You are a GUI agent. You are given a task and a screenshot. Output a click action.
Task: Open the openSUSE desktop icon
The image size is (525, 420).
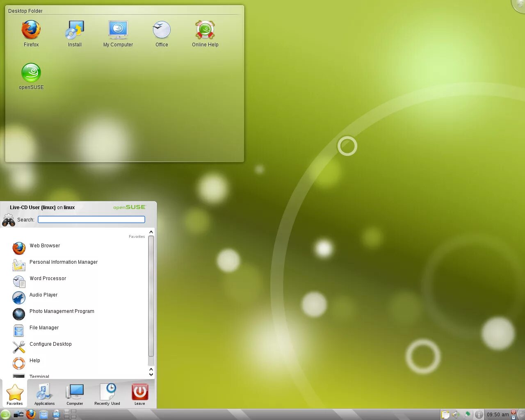tap(31, 77)
